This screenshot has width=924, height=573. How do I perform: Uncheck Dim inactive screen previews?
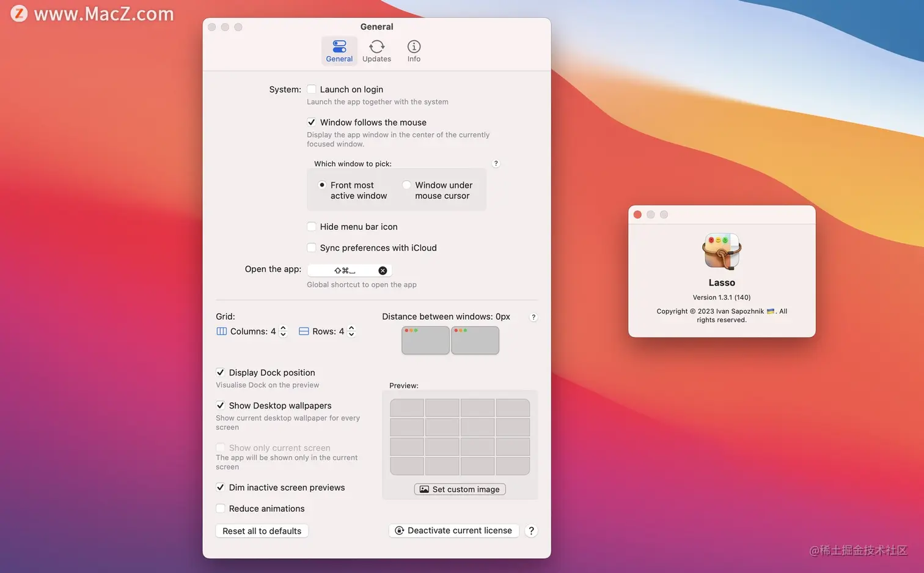[x=221, y=487]
